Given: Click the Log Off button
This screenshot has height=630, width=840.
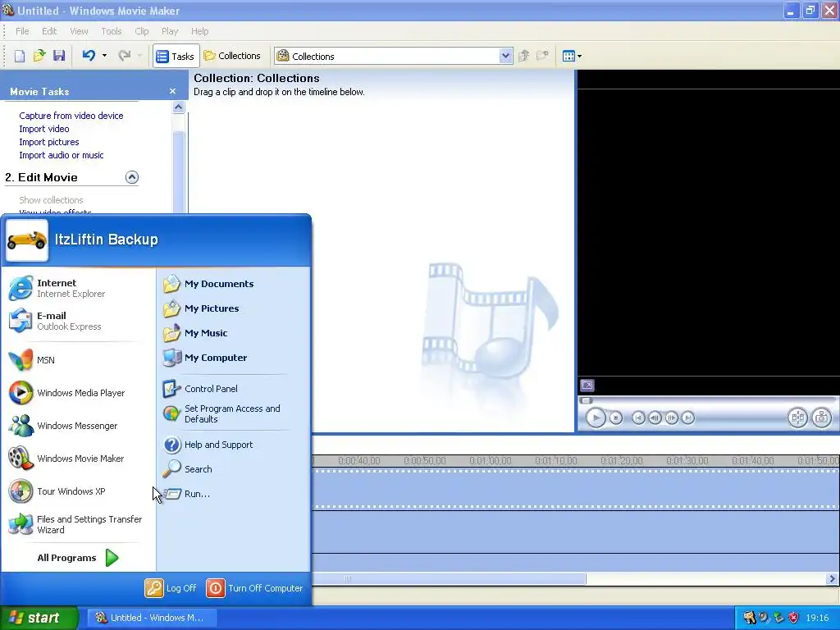Looking at the screenshot, I should [171, 588].
